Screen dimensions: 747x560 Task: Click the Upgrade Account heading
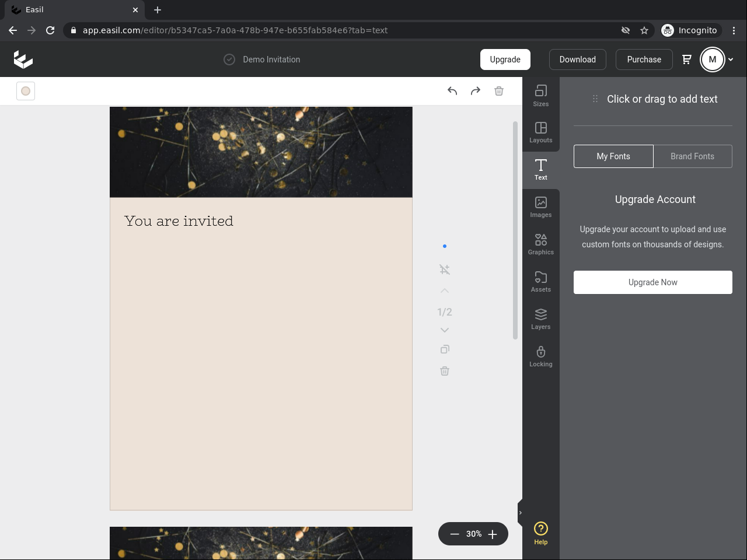[655, 199]
